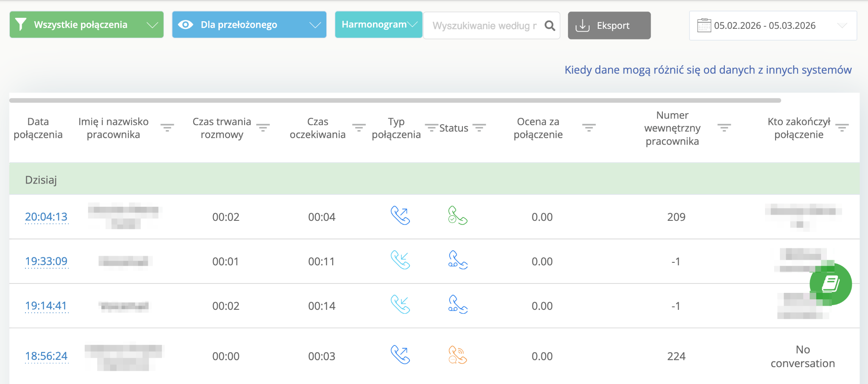868x384 pixels.
Task: Open call details for 19:14:41
Action: pos(46,306)
